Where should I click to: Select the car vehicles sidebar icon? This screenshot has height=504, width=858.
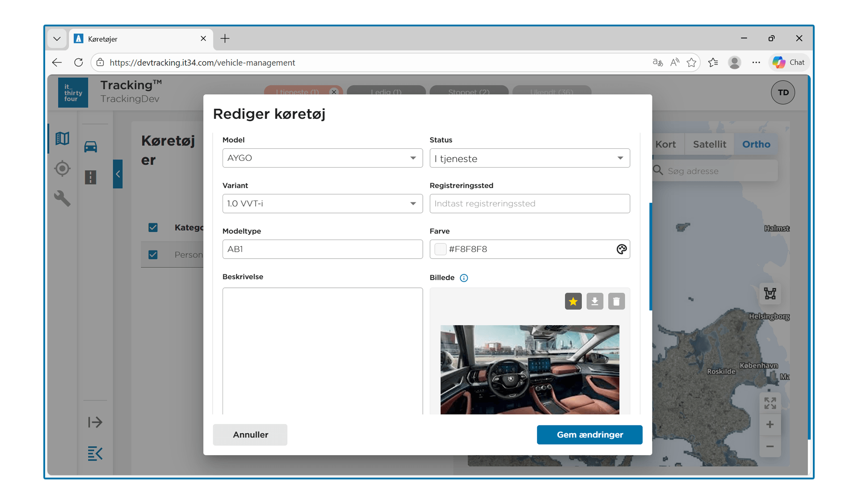point(91,147)
